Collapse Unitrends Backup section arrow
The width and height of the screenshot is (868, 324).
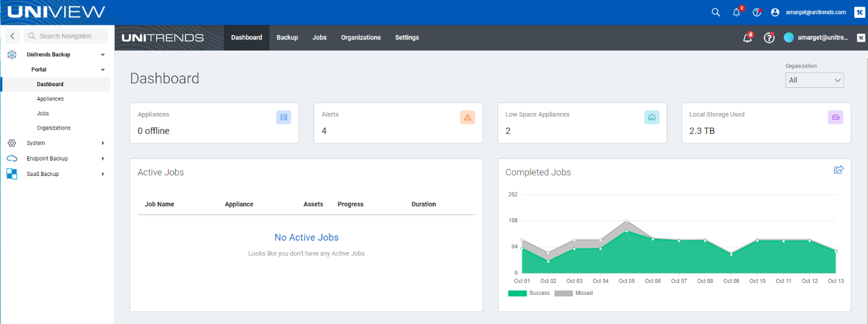tap(103, 55)
